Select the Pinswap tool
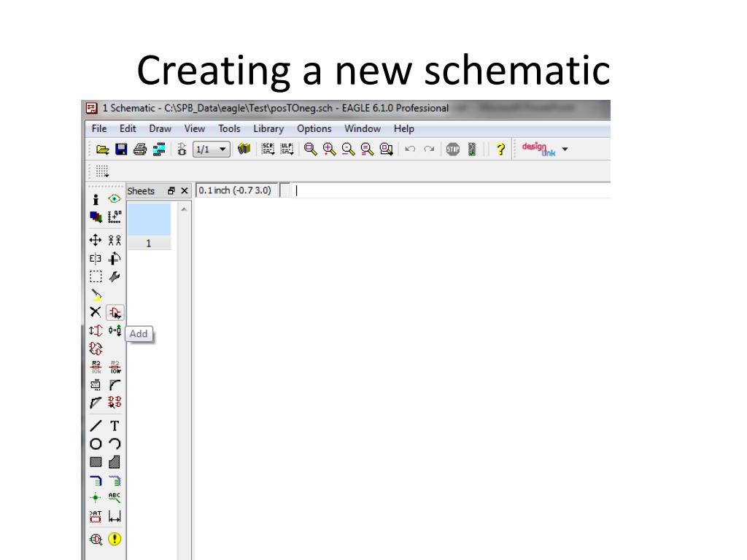Screen dimensions: 747x560 [x=96, y=330]
